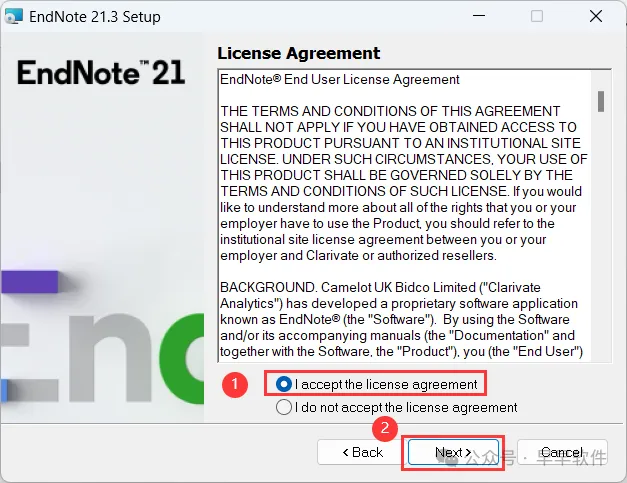
Task: Click the EndNote installer icon in title bar
Action: (x=13, y=16)
